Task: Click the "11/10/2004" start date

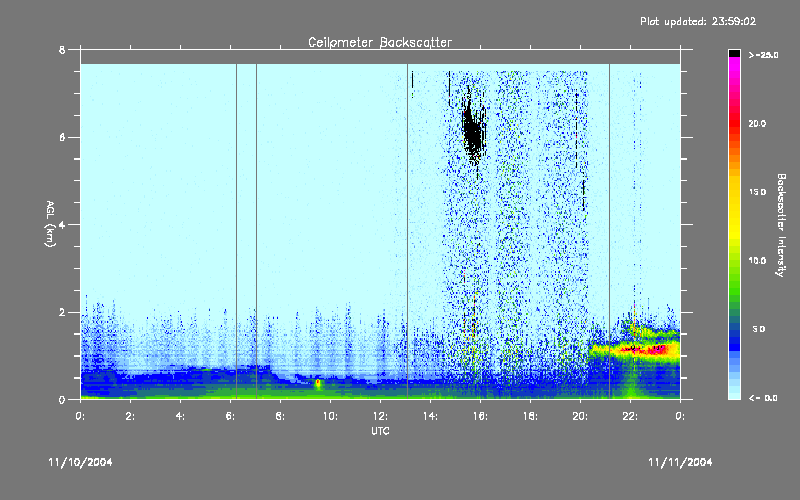Action: pyautogui.click(x=80, y=462)
